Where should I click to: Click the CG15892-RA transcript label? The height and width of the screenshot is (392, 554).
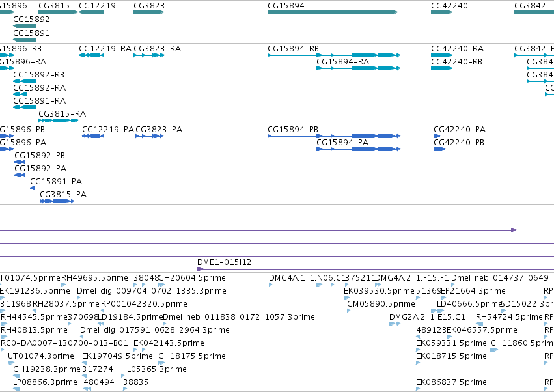point(40,88)
